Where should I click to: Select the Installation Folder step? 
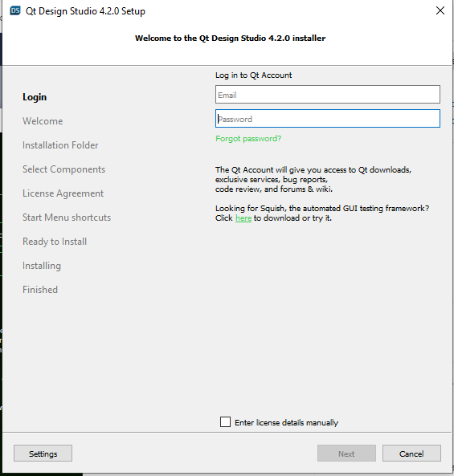click(x=60, y=145)
